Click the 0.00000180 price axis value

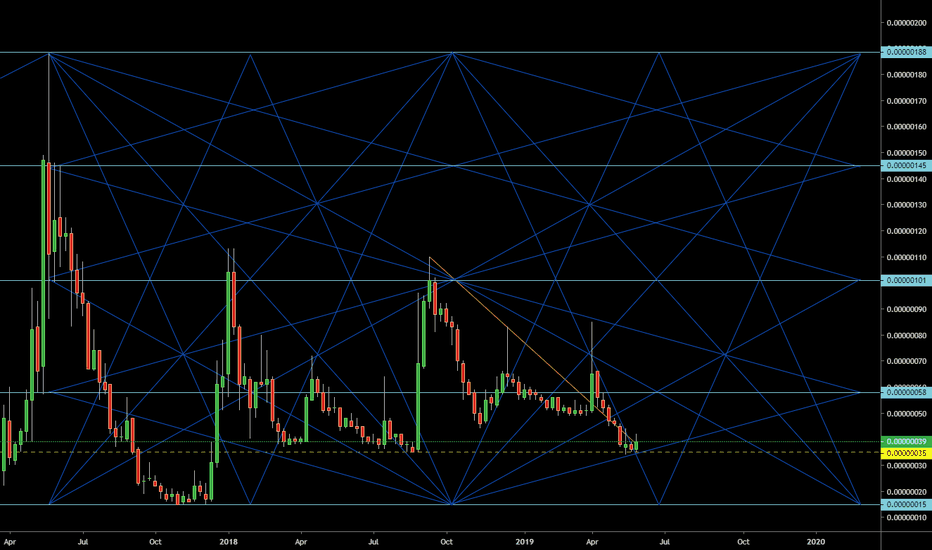point(906,75)
